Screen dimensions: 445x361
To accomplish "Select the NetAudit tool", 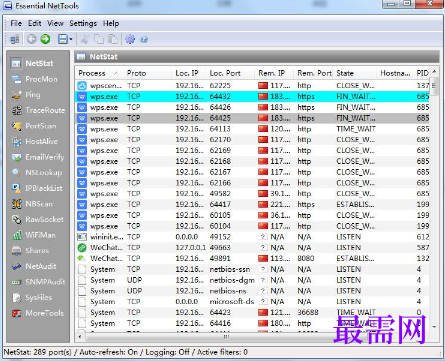I will pyautogui.click(x=34, y=266).
